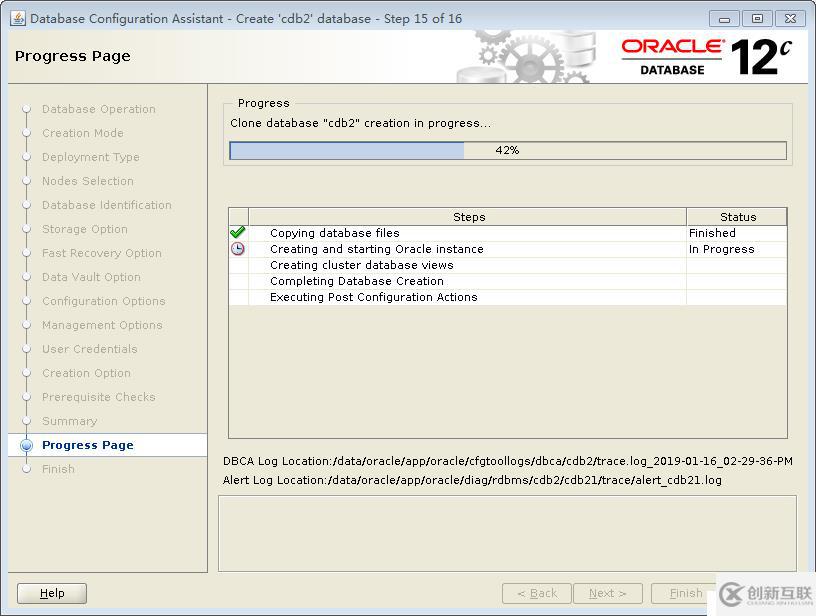Close the Database Configuration Assistant window
816x616 pixels.
coord(790,19)
